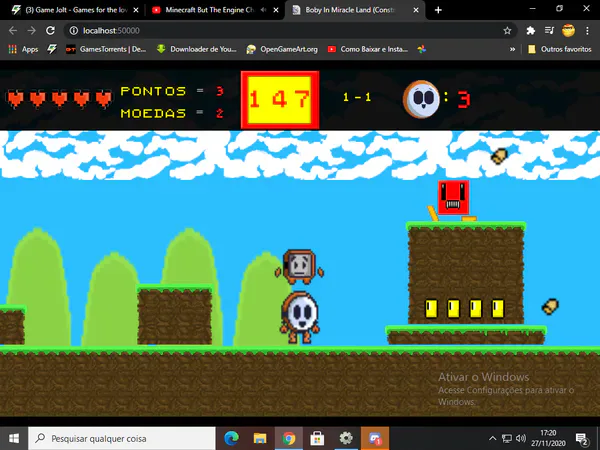Switch to the Minecraft But The Engine tab
Image resolution: width=600 pixels, height=450 pixels.
coord(214,10)
